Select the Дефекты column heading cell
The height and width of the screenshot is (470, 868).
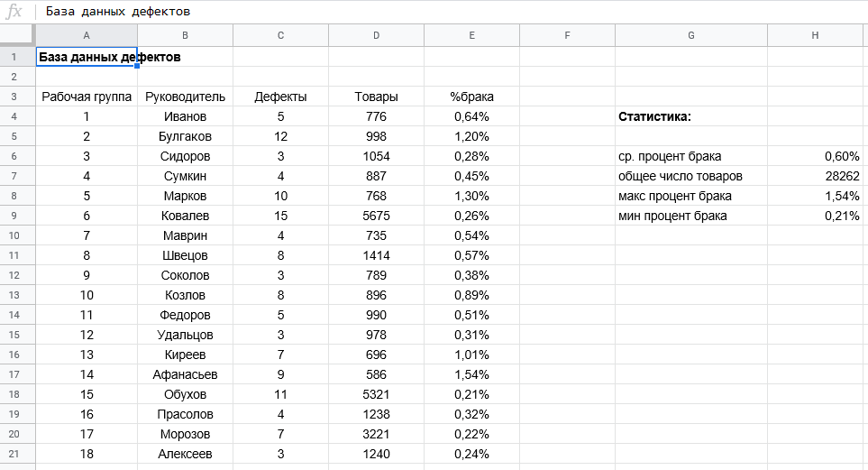pyautogui.click(x=280, y=97)
